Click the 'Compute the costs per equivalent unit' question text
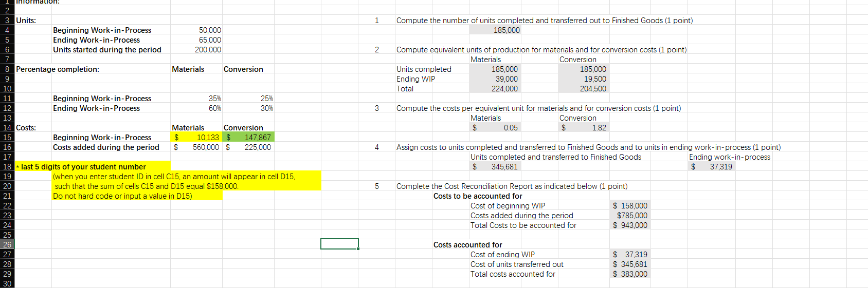Screen dimensions: 868x288 (538, 108)
